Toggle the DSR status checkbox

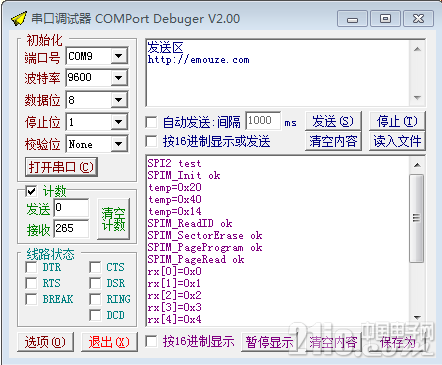(95, 283)
